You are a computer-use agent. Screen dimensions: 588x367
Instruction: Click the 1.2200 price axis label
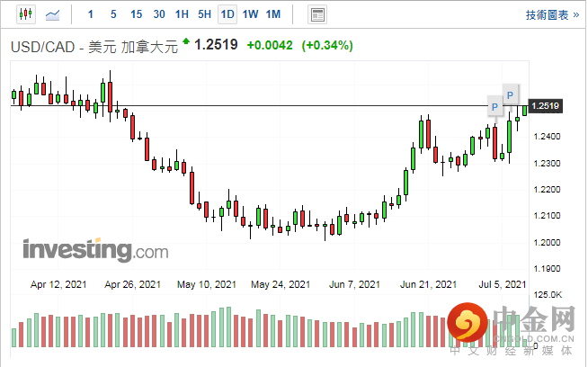547,190
